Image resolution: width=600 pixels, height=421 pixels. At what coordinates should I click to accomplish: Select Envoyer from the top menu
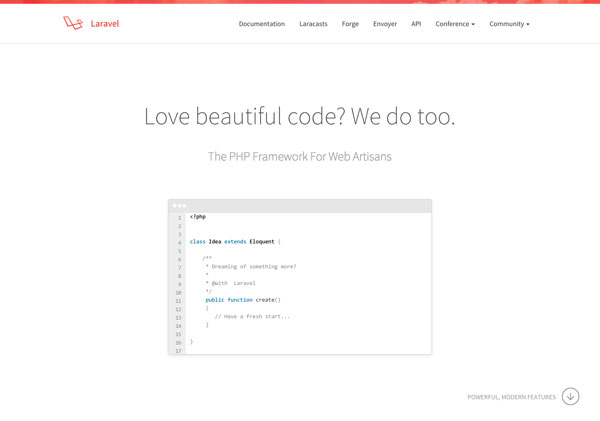(x=385, y=24)
